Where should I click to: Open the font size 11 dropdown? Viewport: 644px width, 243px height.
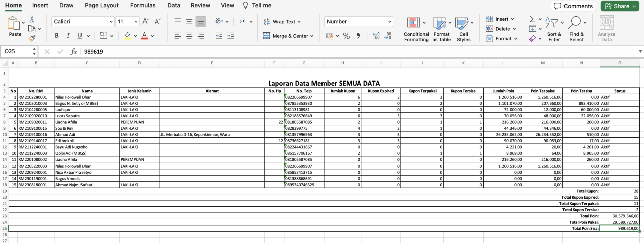tap(136, 22)
